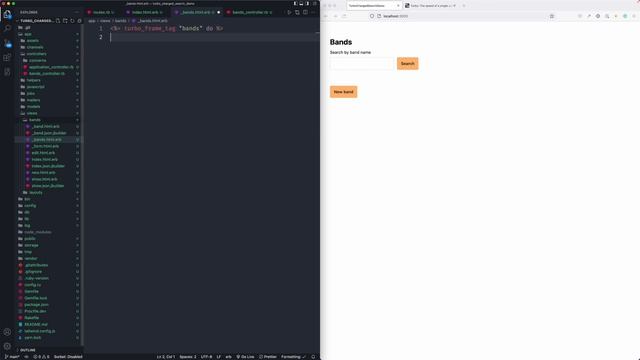640x360 pixels.
Task: Select the active _bands.html.erb editor tab
Action: click(x=196, y=12)
